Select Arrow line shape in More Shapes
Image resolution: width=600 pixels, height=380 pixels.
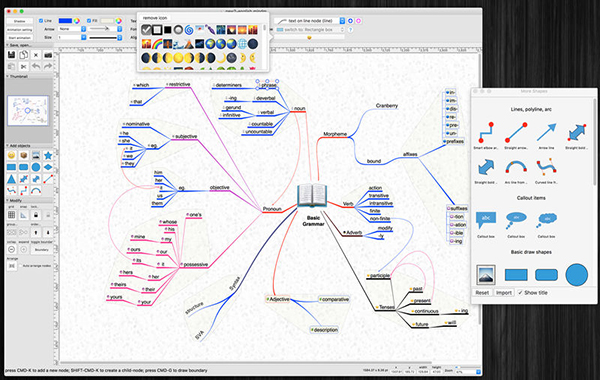pos(546,132)
